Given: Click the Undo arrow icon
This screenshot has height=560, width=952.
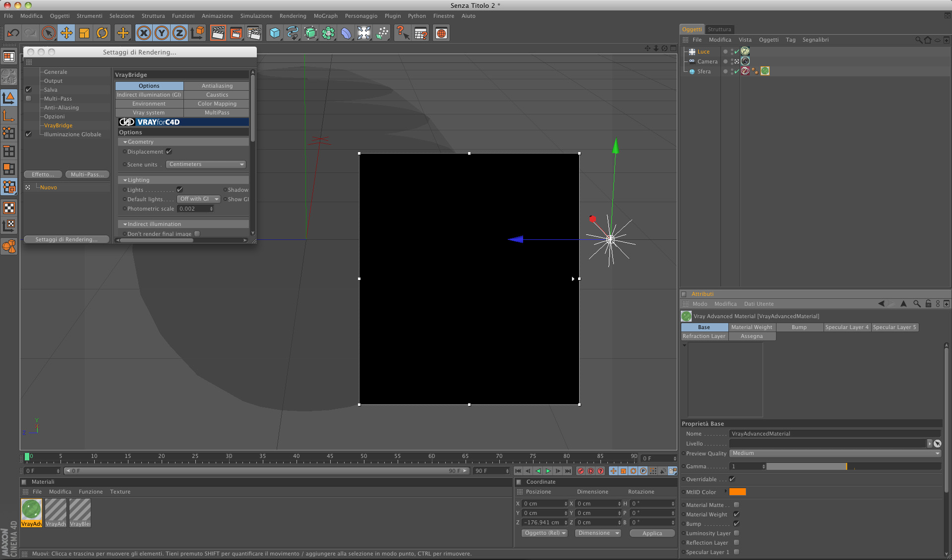Looking at the screenshot, I should click(13, 33).
